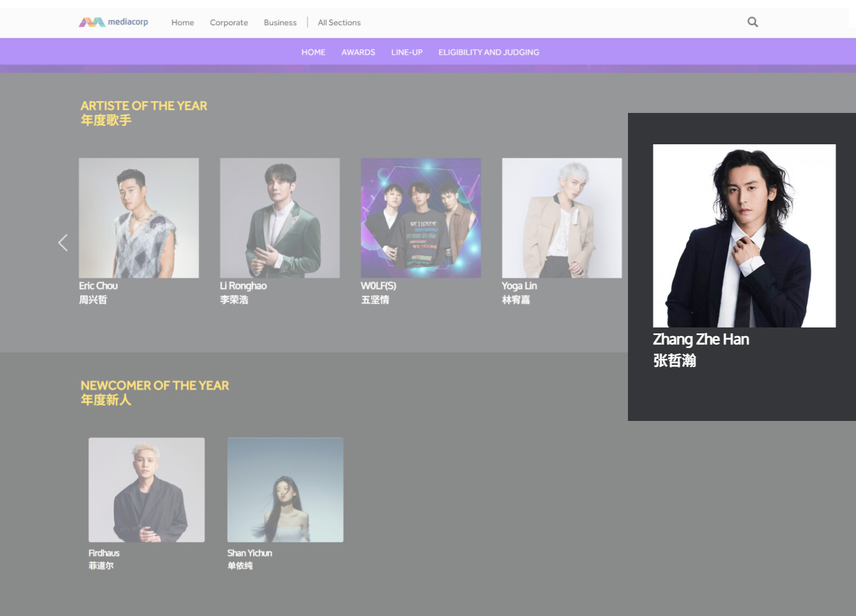Select Li Ronghao's photo
This screenshot has height=616, width=856.
279,218
